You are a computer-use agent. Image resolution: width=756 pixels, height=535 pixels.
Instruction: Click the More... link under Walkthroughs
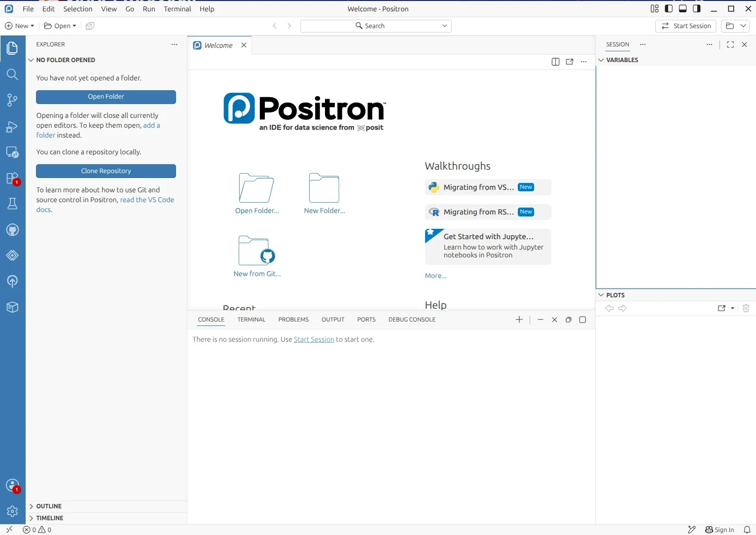tap(436, 276)
